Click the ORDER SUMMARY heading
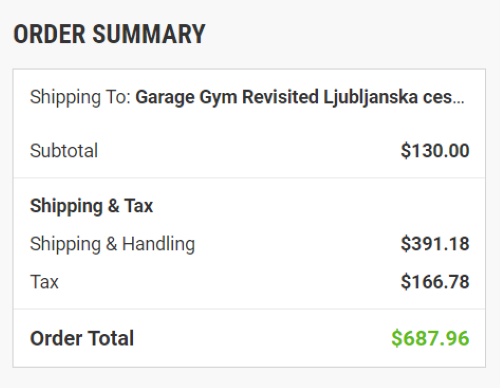This screenshot has width=500, height=388. (109, 34)
